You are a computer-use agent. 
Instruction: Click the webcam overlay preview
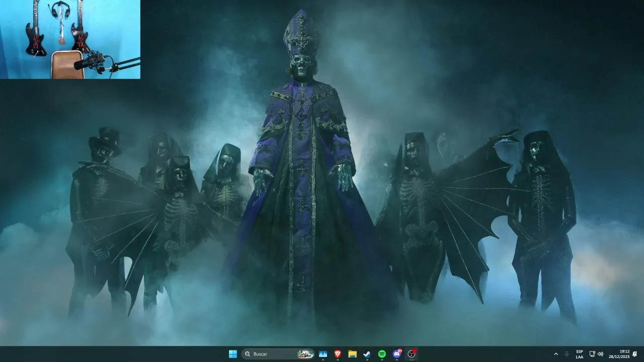pos(70,39)
